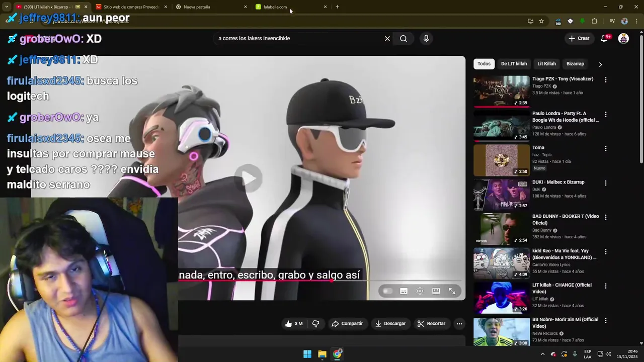Open the Chrome three-dot menu
644x362 pixels.
[x=636, y=21]
